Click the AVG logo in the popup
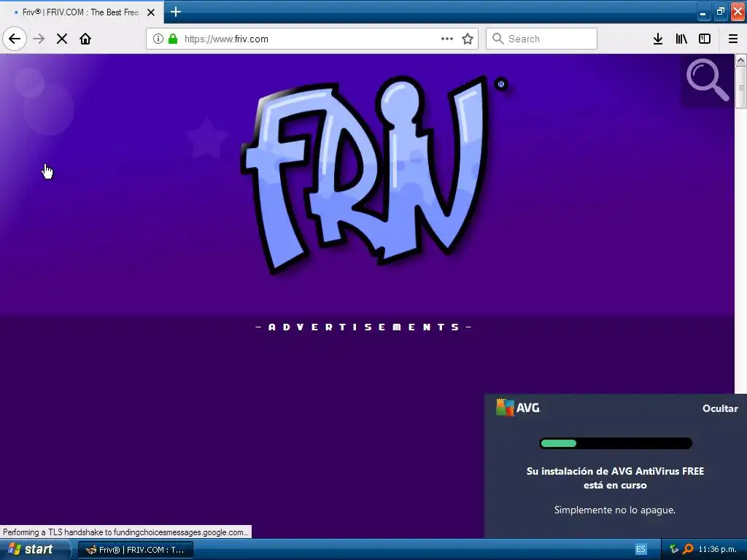This screenshot has height=560, width=747. click(x=518, y=408)
